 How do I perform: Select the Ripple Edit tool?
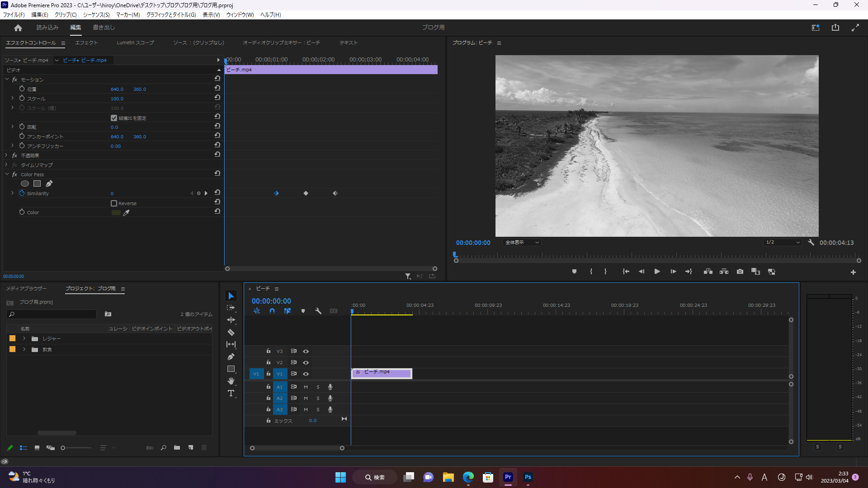point(231,320)
